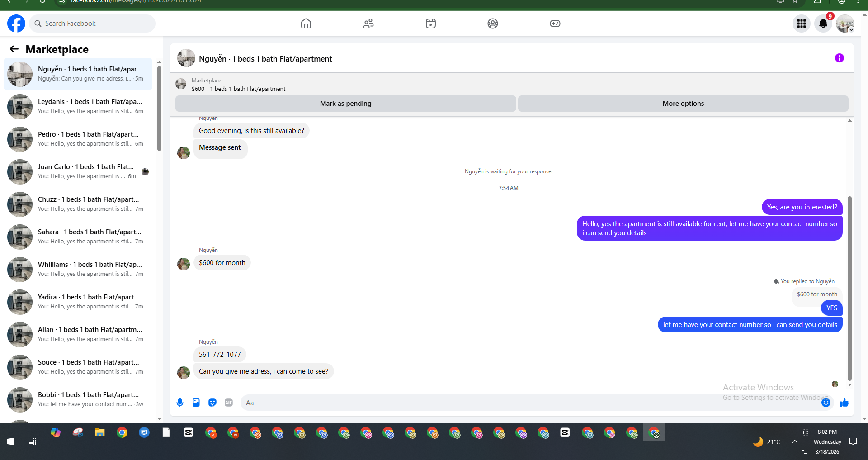
Task: Open the Facebook logo home link
Action: click(x=16, y=24)
